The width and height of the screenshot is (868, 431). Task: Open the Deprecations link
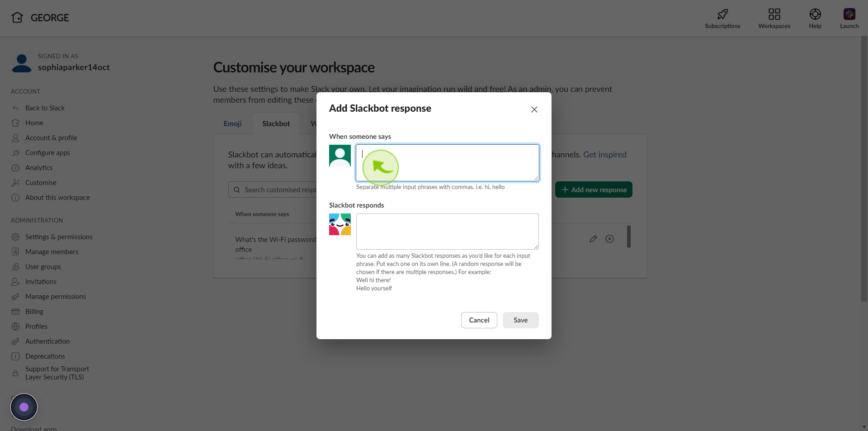(x=45, y=356)
